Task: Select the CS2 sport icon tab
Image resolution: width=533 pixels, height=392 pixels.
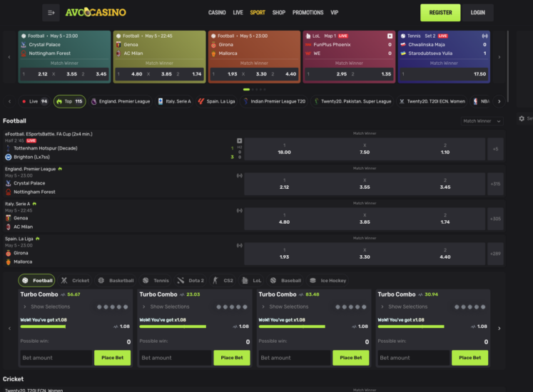Action: 223,281
